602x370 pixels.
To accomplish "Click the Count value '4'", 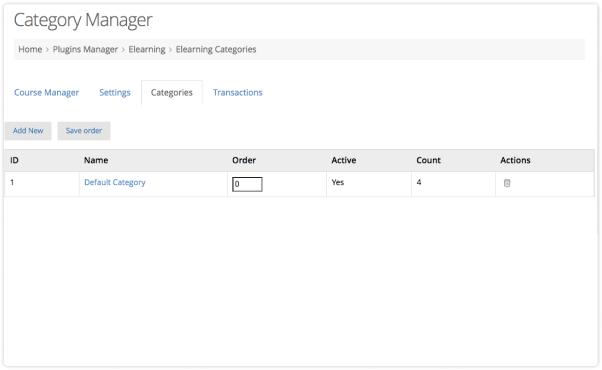I will (419, 182).
